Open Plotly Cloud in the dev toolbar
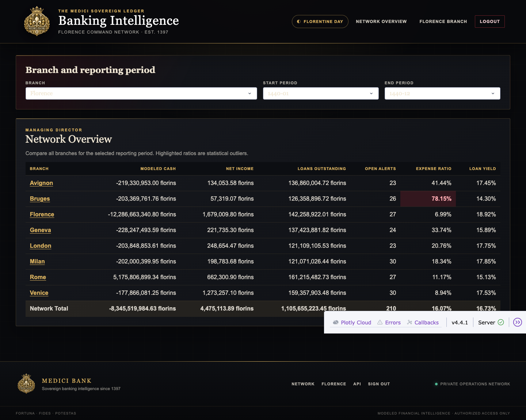The width and height of the screenshot is (526, 420). point(352,323)
